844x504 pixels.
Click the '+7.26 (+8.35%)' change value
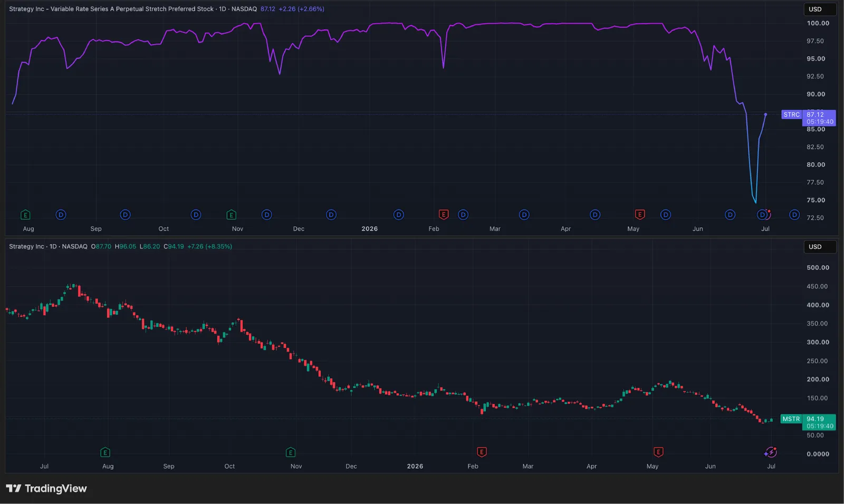[x=209, y=247]
